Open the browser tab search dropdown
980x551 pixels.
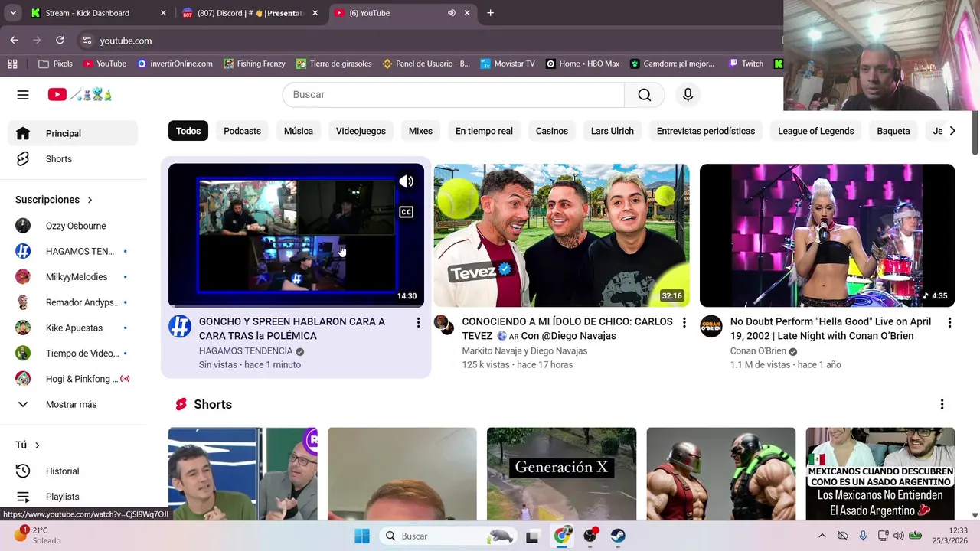pos(13,13)
